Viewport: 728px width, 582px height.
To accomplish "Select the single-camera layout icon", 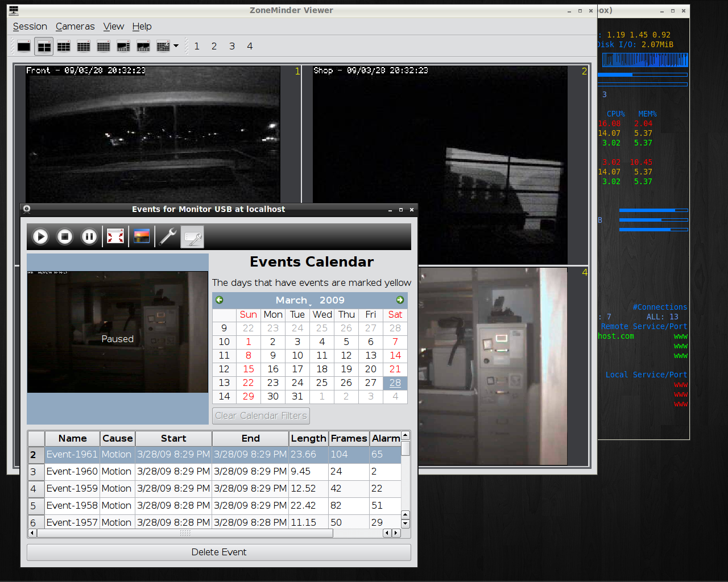I will pos(24,47).
